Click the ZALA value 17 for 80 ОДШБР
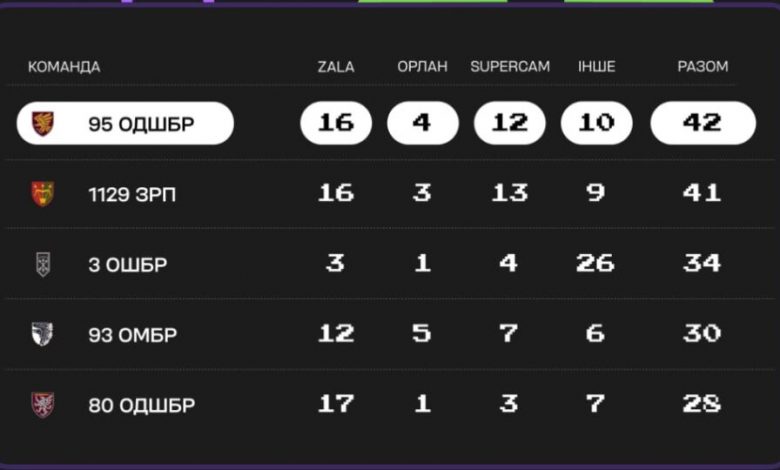Screen dimensions: 780x470 336,403
